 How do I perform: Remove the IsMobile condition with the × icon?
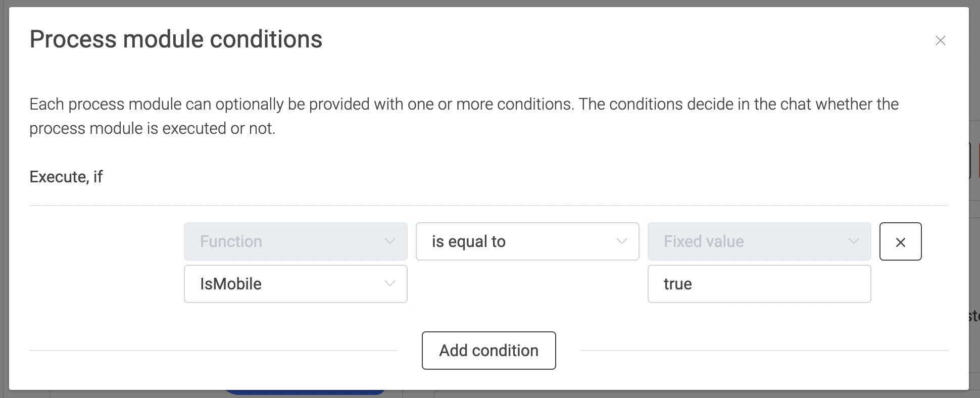[901, 241]
